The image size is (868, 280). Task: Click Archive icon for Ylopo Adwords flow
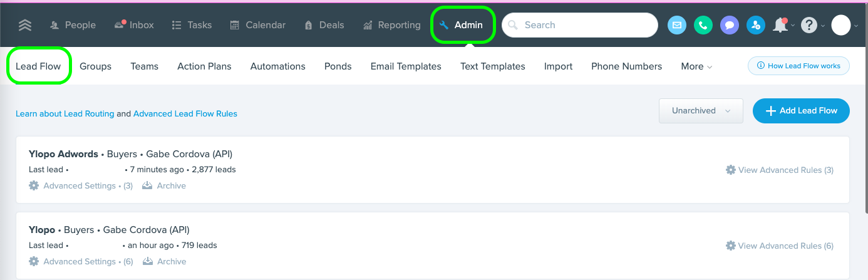click(x=148, y=186)
